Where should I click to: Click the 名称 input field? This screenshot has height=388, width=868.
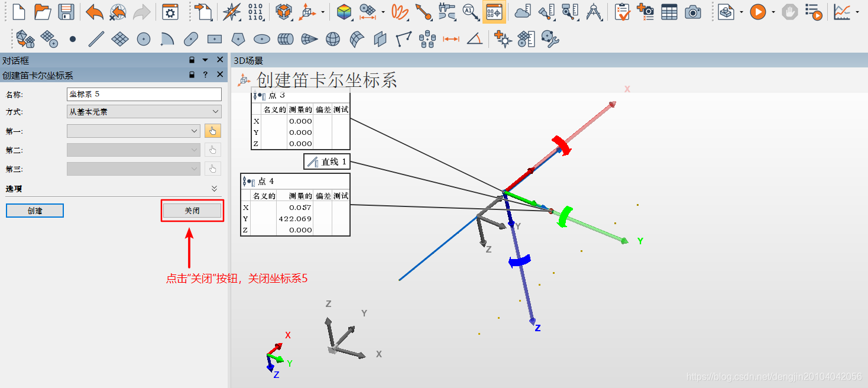click(x=144, y=94)
